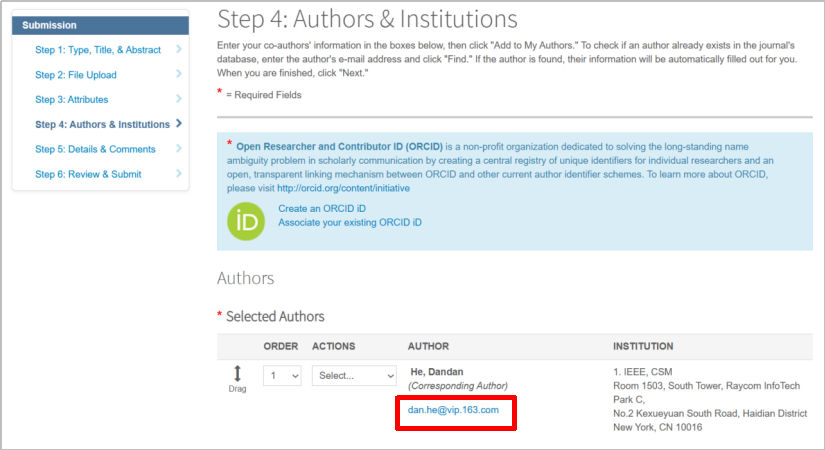This screenshot has width=825, height=450.
Task: Click the green ORCID iD logo
Action: (246, 222)
